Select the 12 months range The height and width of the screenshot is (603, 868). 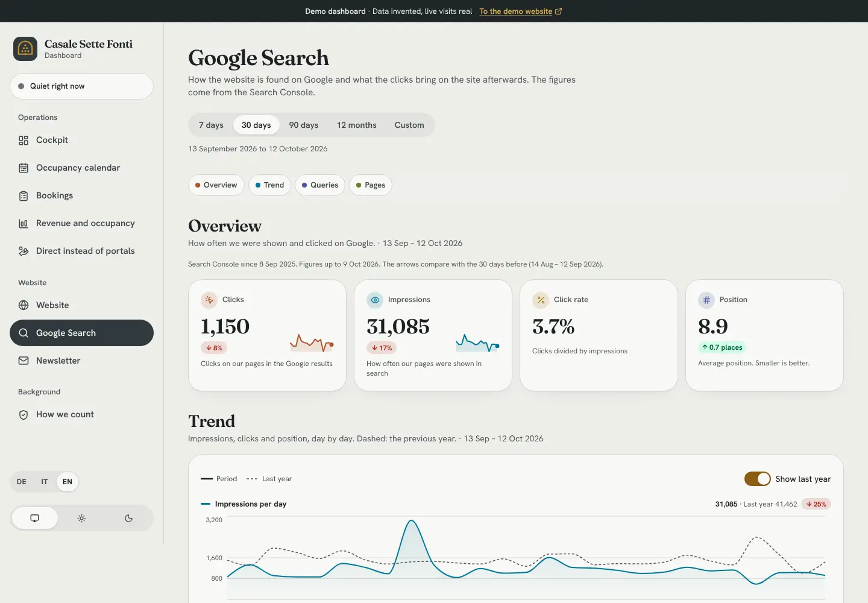357,125
